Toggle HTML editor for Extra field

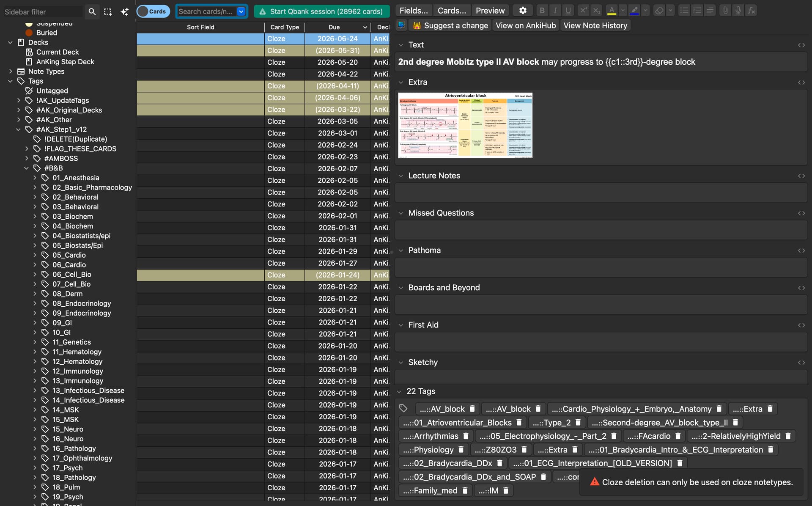click(x=801, y=82)
